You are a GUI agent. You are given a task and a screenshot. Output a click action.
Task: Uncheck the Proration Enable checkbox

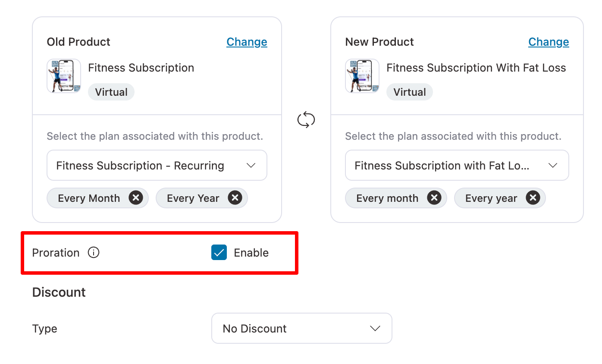[219, 253]
